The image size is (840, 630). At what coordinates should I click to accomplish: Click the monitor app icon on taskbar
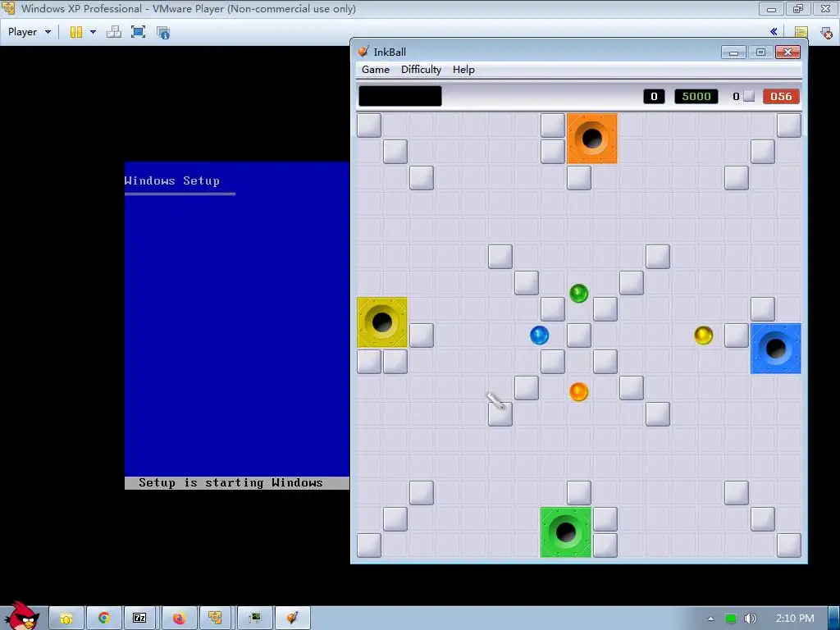[255, 619]
